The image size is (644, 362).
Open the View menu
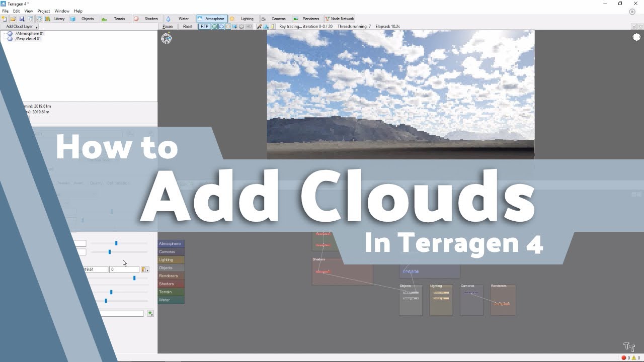[x=29, y=11]
